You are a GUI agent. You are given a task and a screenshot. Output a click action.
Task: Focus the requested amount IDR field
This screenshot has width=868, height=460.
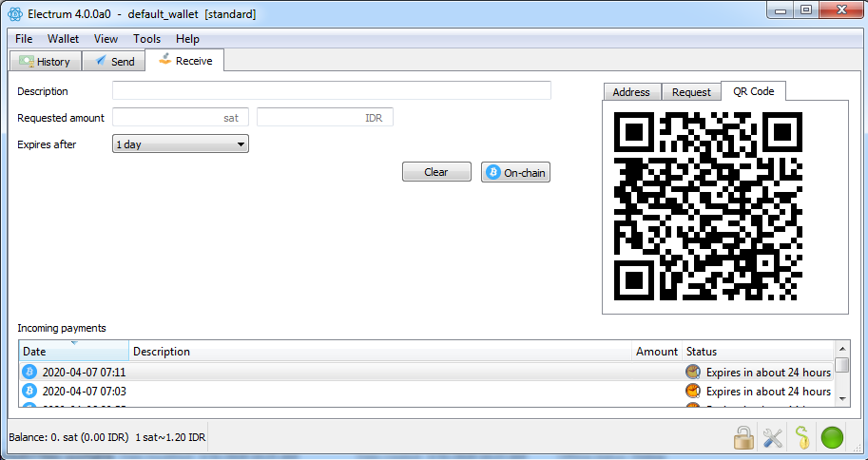click(x=325, y=117)
